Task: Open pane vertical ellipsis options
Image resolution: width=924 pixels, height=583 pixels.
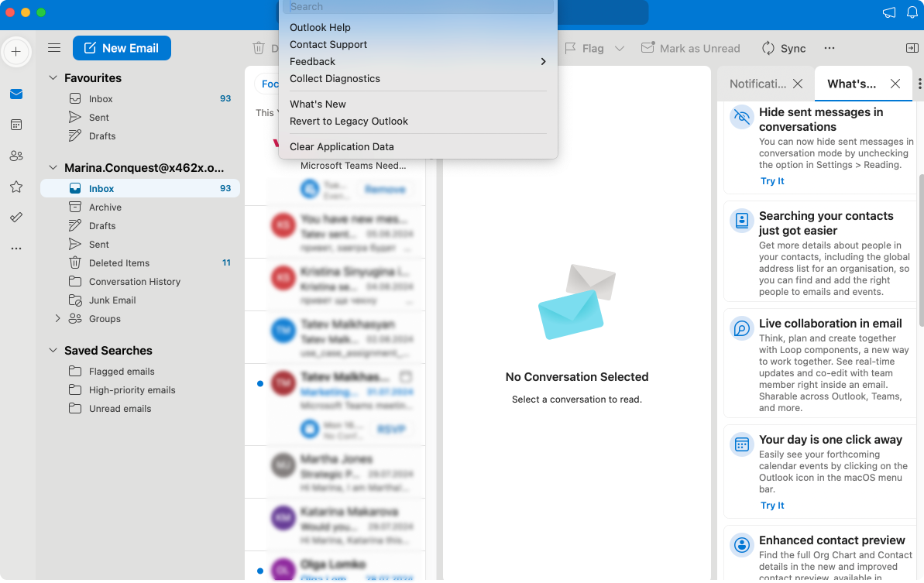Action: [x=919, y=84]
